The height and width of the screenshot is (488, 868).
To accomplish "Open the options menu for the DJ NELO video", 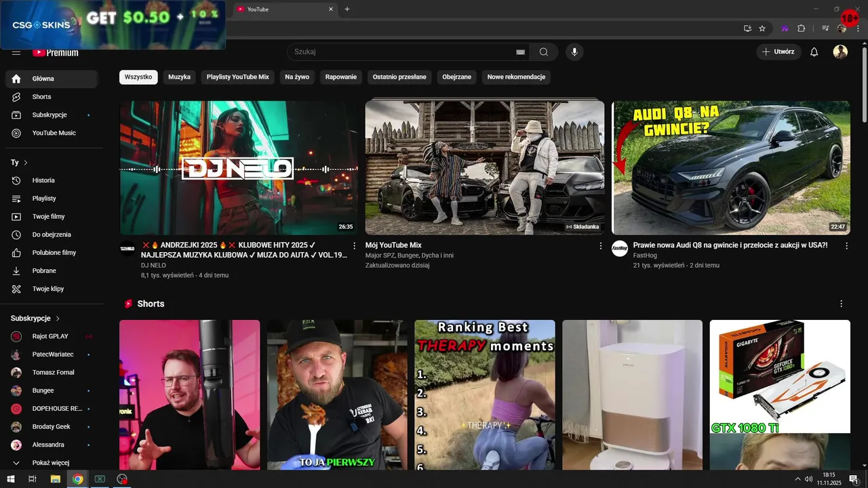I will tap(354, 246).
